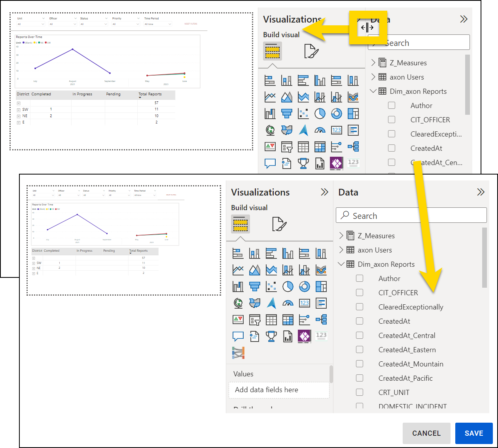The image size is (498, 448).
Task: Click the SAVE button
Action: click(x=473, y=433)
